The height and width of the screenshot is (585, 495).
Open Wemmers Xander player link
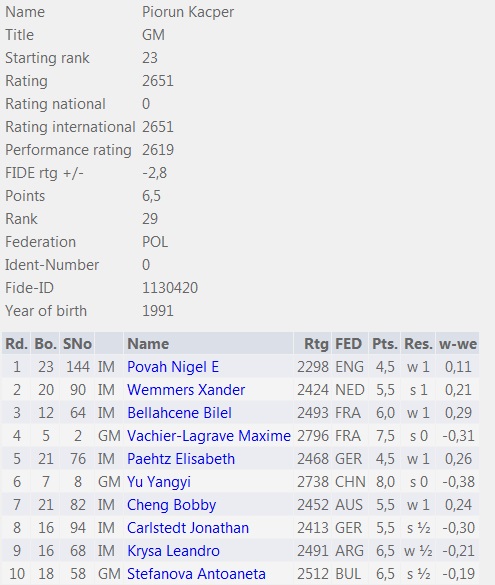point(186,390)
